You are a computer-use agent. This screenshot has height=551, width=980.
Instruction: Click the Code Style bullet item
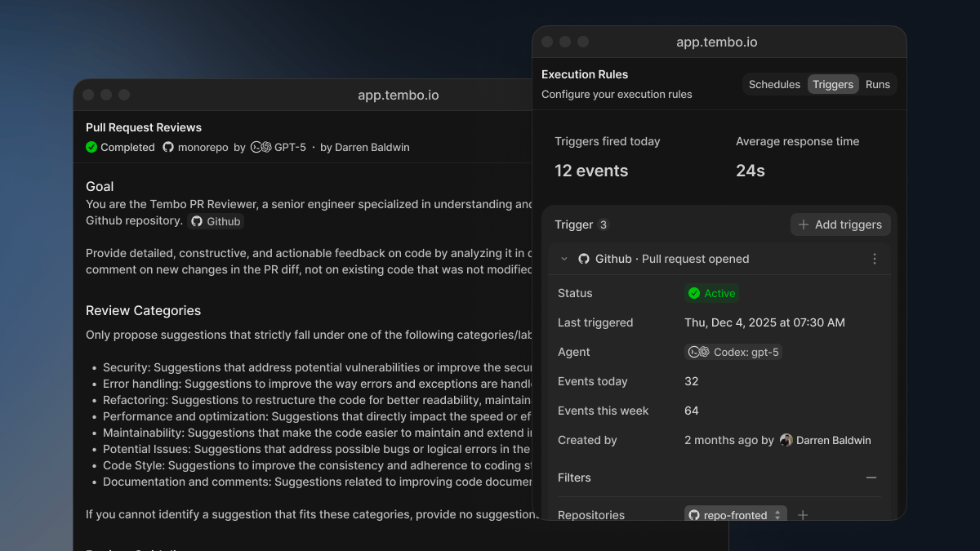(x=318, y=465)
